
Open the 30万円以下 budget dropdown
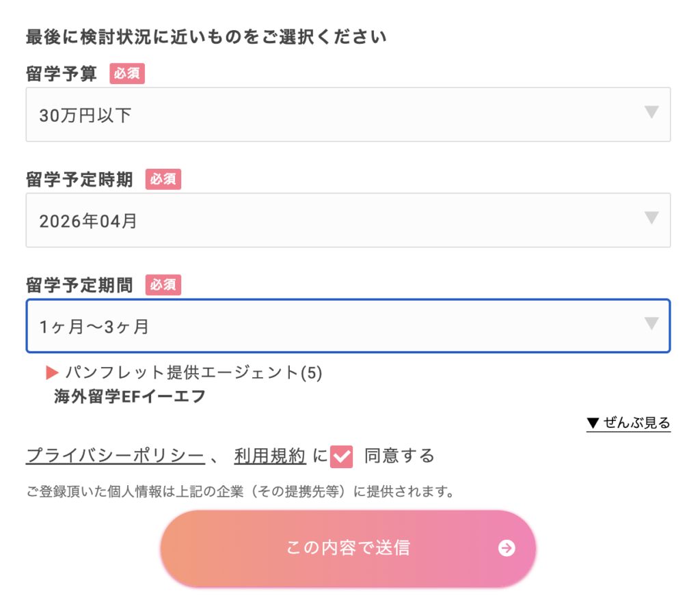(x=348, y=115)
